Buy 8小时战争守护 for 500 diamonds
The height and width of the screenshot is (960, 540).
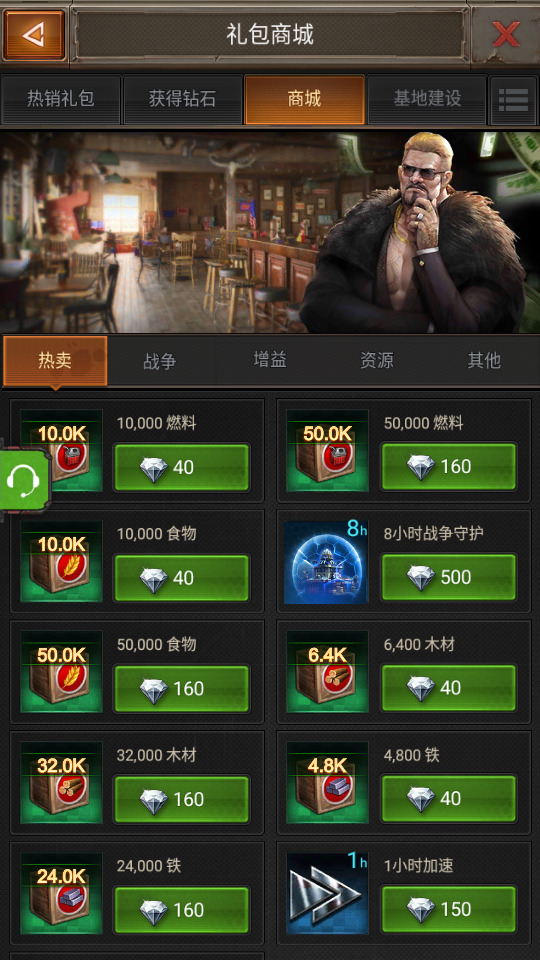(x=449, y=577)
